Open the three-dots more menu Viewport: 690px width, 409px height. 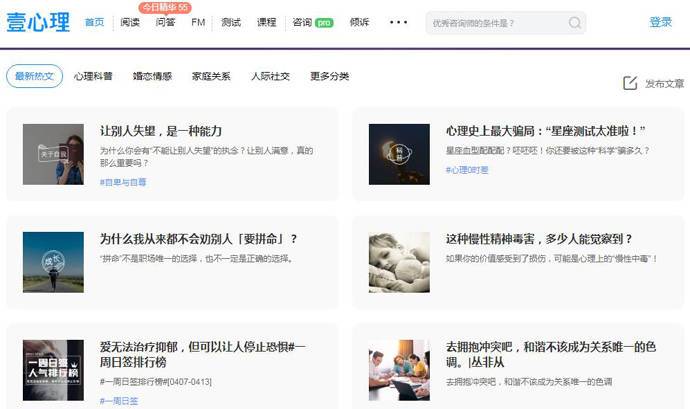(x=398, y=22)
